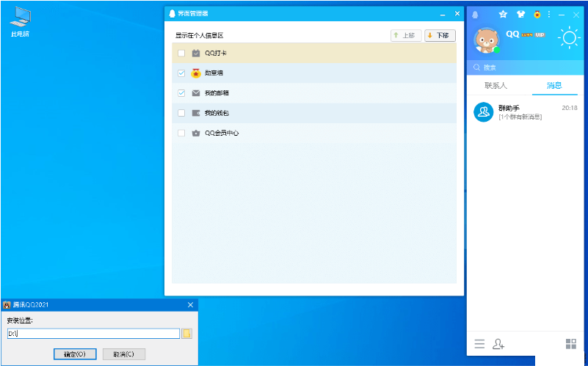Click the 下移 move down button
588x366 pixels.
[x=440, y=36]
